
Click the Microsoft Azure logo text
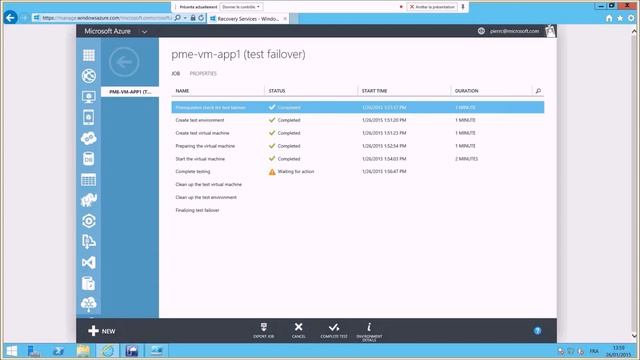coord(107,31)
